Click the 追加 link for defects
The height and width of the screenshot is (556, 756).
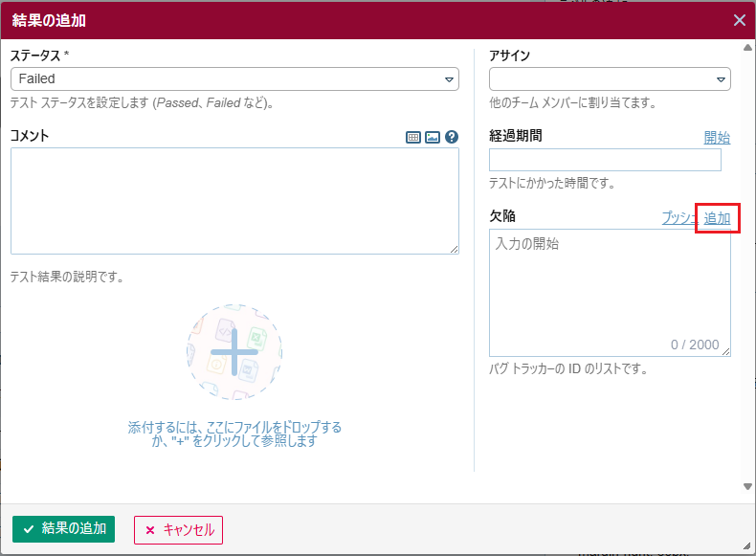(718, 218)
